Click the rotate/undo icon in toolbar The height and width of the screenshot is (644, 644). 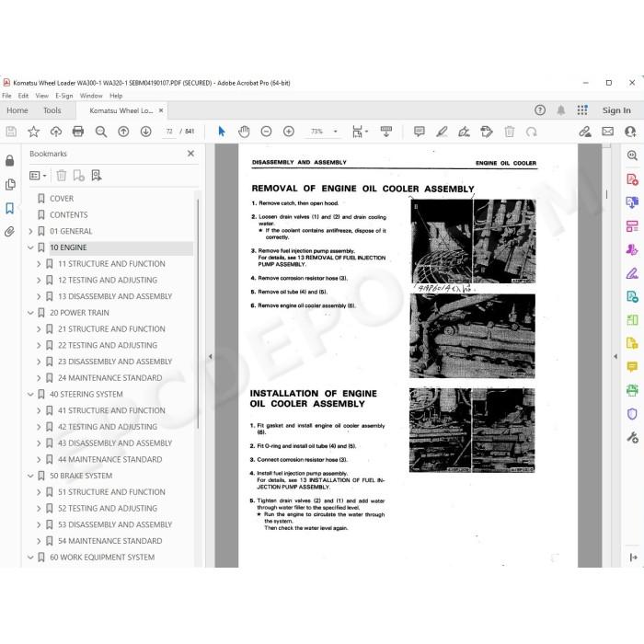[x=532, y=132]
